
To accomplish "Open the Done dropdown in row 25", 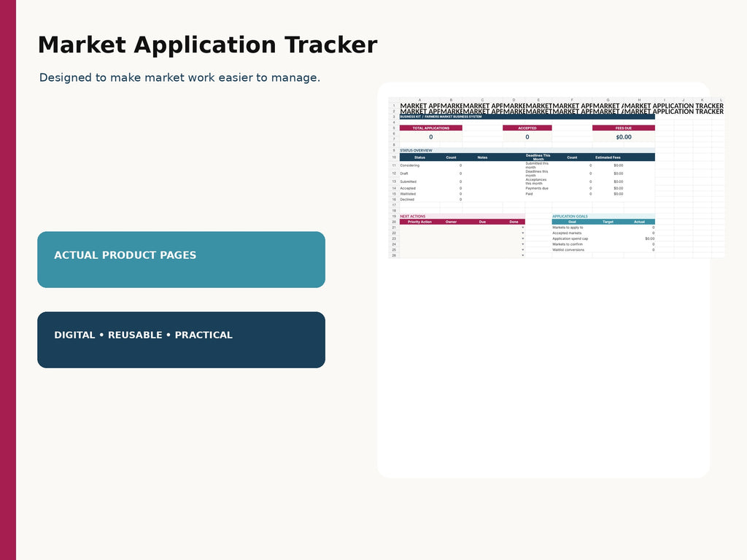I will [x=522, y=250].
